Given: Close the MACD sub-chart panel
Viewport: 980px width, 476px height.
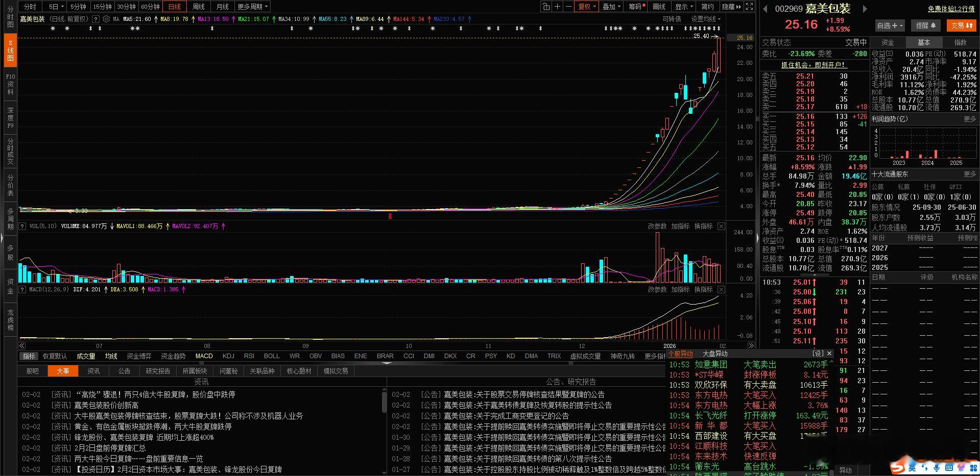Looking at the screenshot, I should pos(721,289).
